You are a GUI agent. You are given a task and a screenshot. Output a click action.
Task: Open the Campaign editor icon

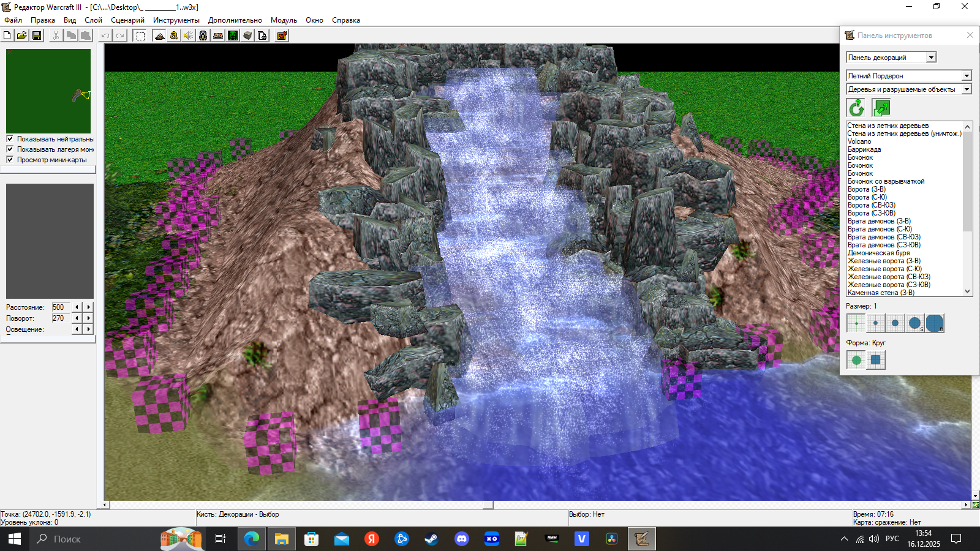pos(218,36)
